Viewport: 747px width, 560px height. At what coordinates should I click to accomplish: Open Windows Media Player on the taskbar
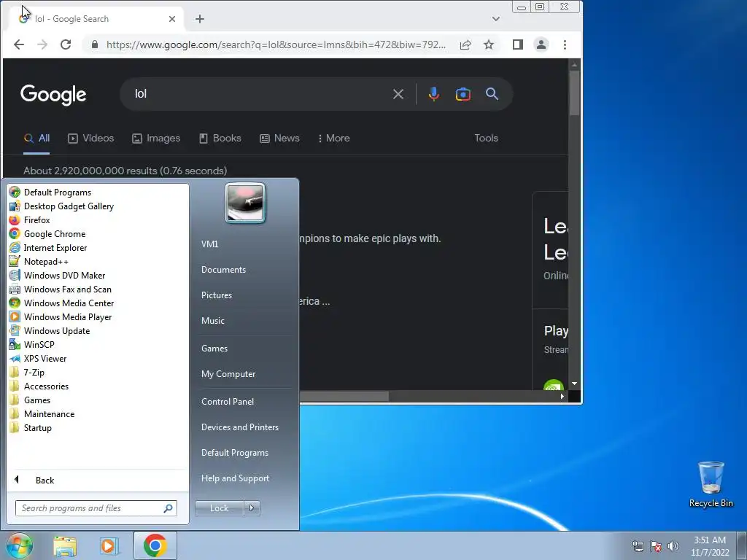[x=109, y=546]
